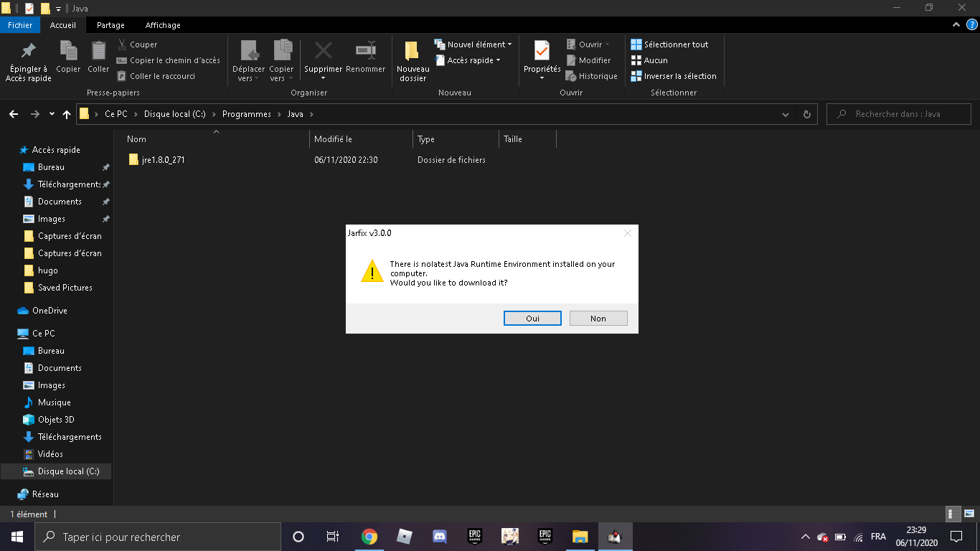Select OneDrive in navigation pane

point(50,311)
